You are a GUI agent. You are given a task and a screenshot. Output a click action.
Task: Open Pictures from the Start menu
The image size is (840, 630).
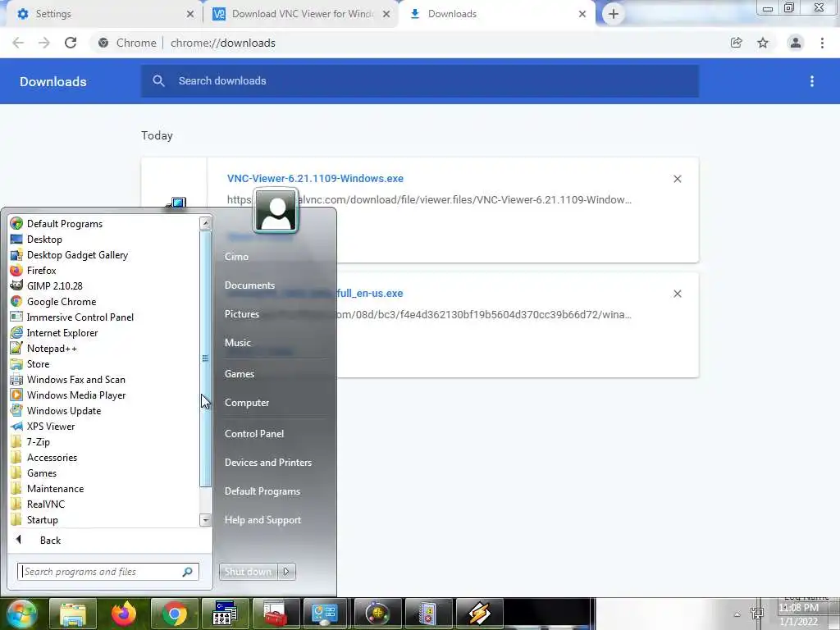point(242,314)
